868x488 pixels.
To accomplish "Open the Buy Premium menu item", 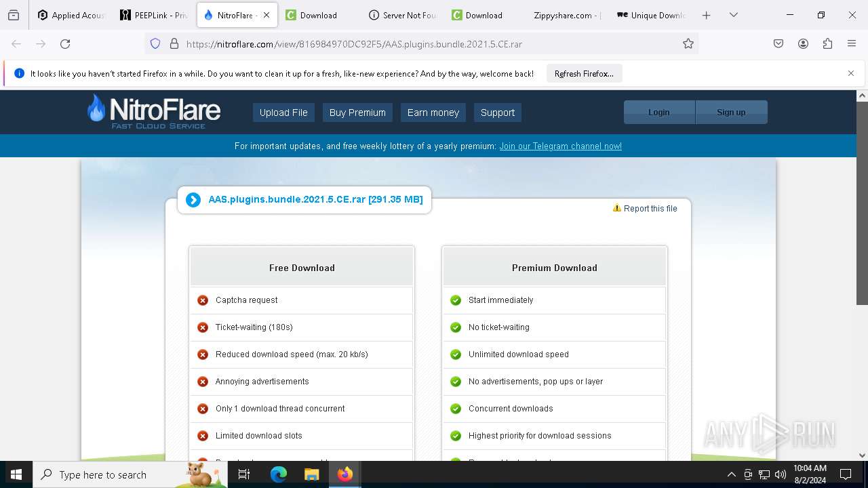I will coord(357,113).
